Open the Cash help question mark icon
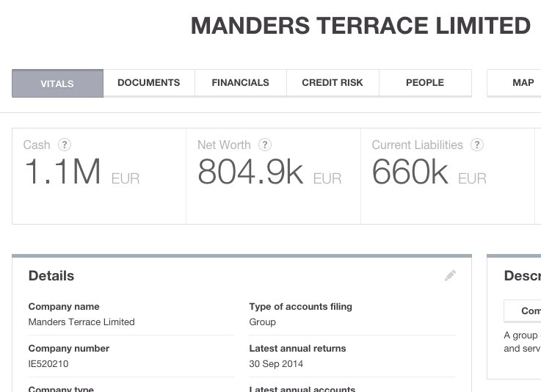This screenshot has height=392, width=541. pyautogui.click(x=65, y=145)
